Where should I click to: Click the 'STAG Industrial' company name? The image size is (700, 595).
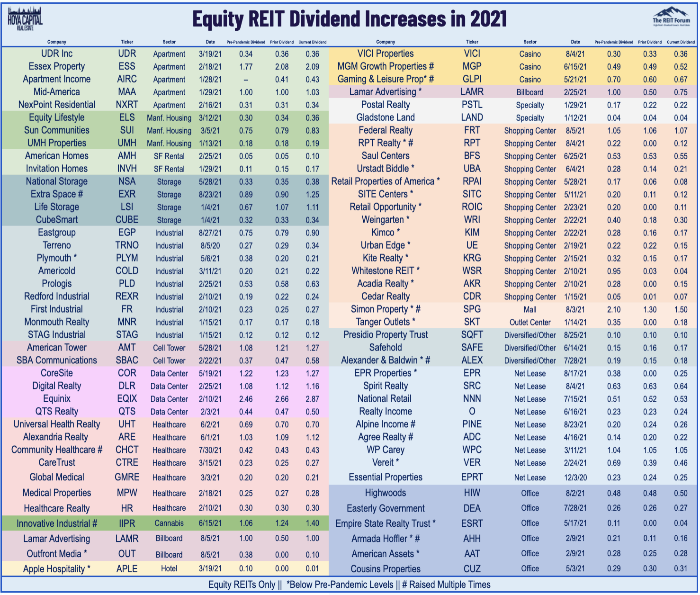coord(57,335)
